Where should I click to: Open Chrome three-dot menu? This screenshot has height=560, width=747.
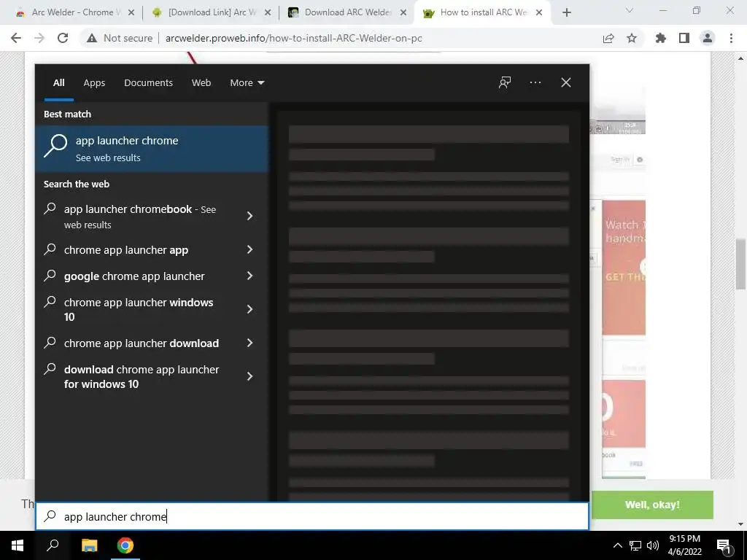tap(731, 38)
